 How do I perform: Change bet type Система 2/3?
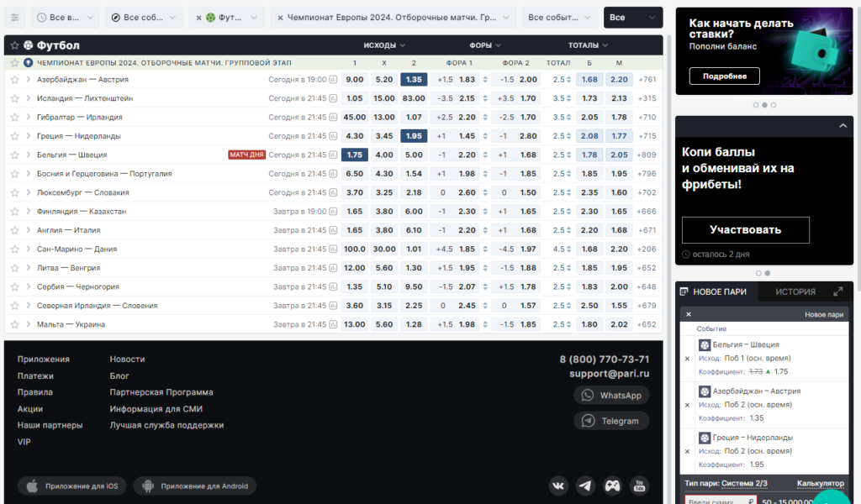(744, 483)
